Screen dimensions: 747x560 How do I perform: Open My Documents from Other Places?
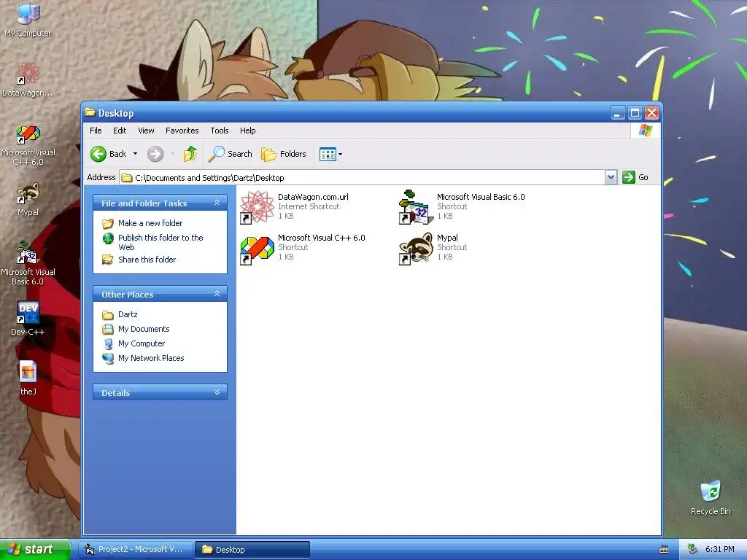144,329
